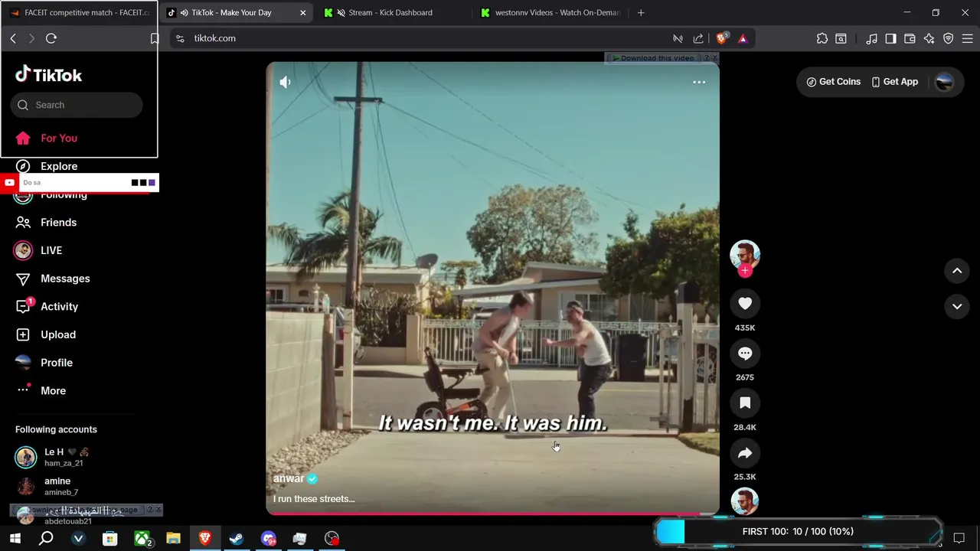Open File Explorer from taskbar
Image resolution: width=980 pixels, height=551 pixels.
173,539
